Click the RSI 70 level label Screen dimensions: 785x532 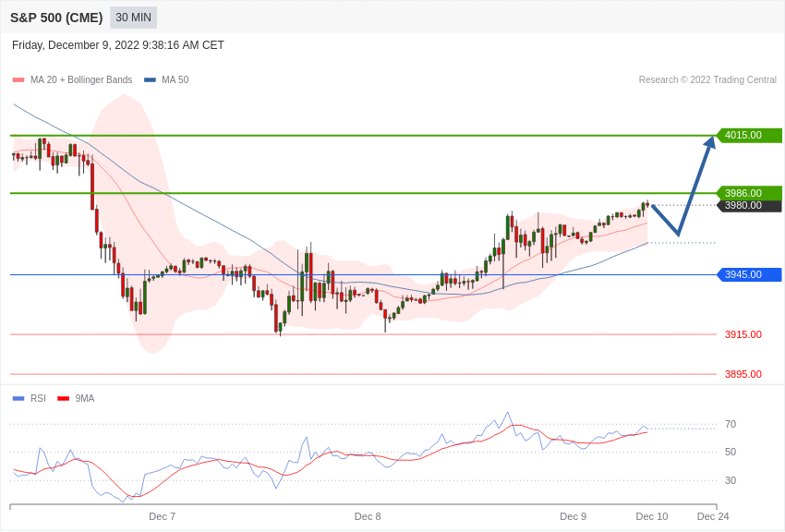click(x=731, y=425)
